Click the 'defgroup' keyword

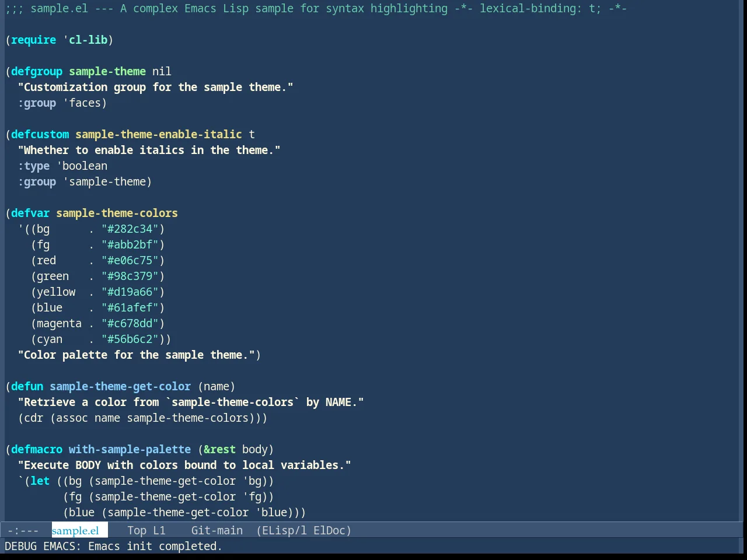click(37, 71)
